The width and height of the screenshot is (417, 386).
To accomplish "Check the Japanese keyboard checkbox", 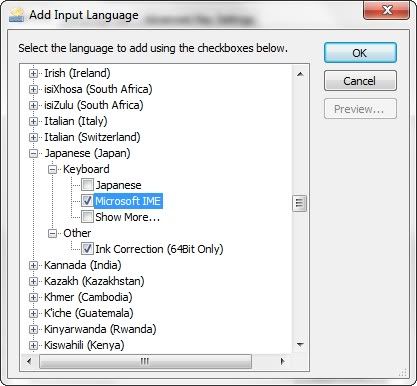I will tap(87, 185).
